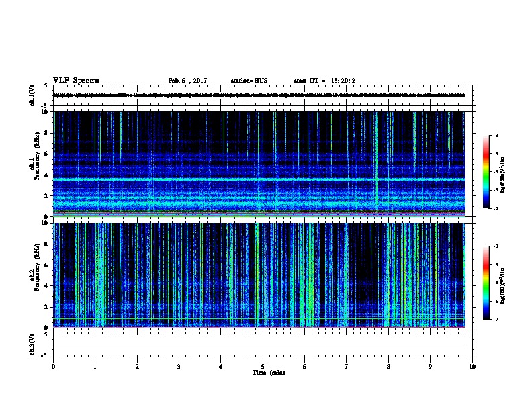Select the date text "Feb. 6 , 2017"
This screenshot has width=532, height=411.
click(x=187, y=81)
